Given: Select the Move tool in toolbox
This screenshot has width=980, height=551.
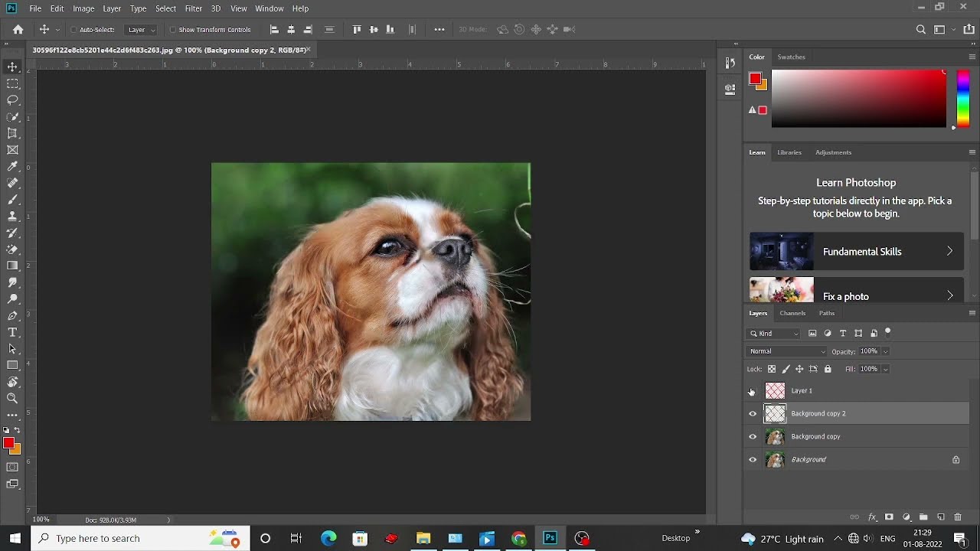Looking at the screenshot, I should pyautogui.click(x=12, y=67).
